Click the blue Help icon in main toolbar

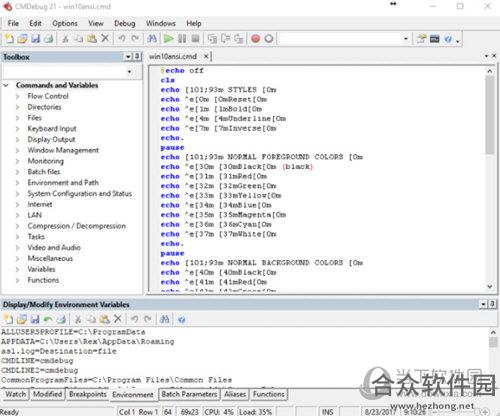click(448, 39)
